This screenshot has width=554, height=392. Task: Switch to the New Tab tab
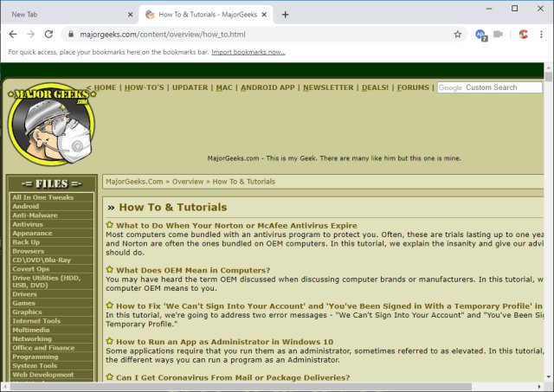point(69,15)
